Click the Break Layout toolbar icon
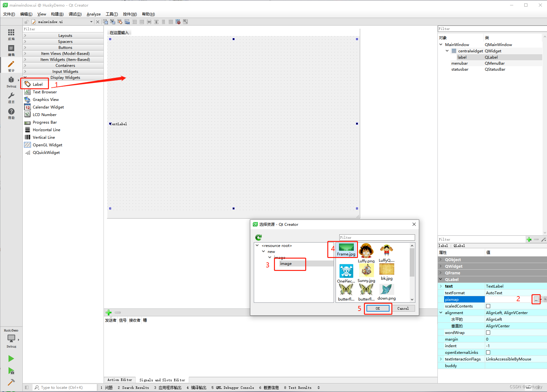 [x=178, y=22]
